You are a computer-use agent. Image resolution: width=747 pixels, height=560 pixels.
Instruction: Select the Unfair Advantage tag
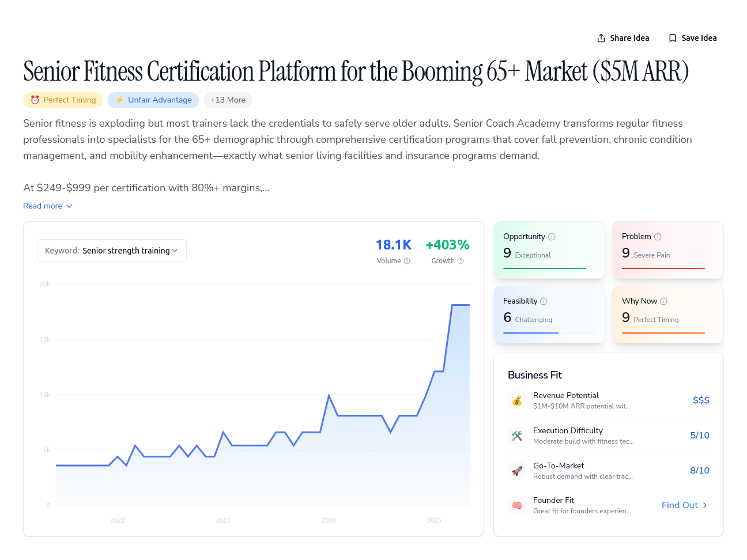point(153,100)
